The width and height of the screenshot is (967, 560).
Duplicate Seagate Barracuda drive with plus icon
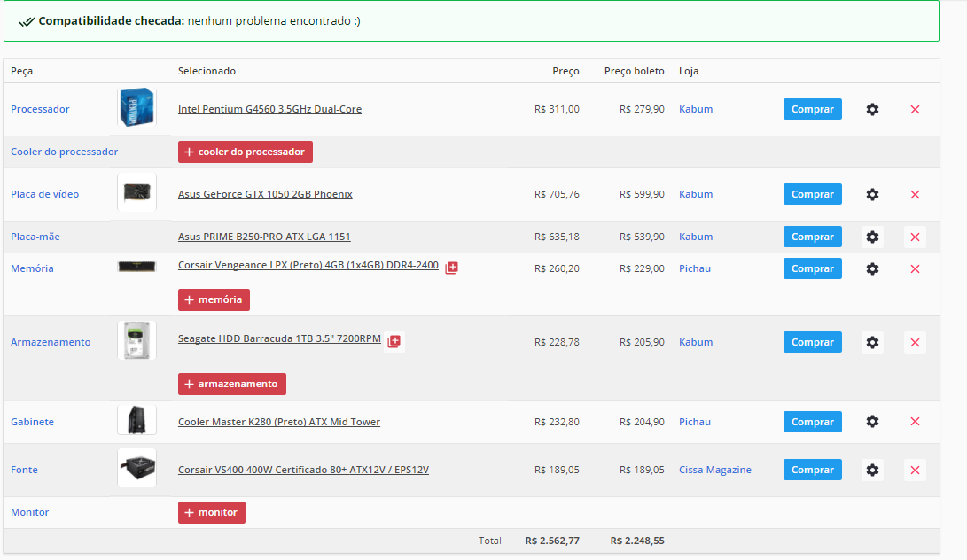pos(394,341)
